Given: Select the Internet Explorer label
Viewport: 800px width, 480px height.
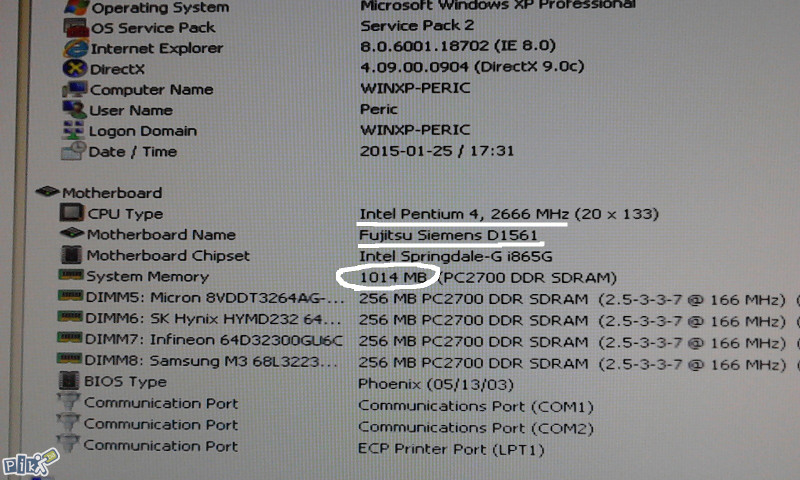Looking at the screenshot, I should [157, 48].
